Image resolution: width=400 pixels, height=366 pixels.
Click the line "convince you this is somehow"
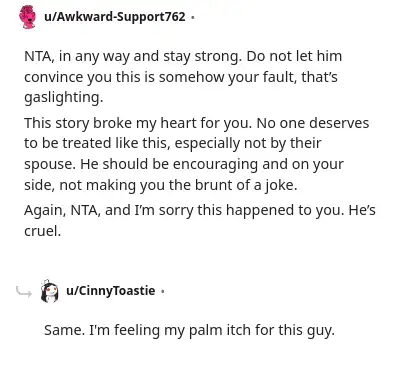pos(181,77)
